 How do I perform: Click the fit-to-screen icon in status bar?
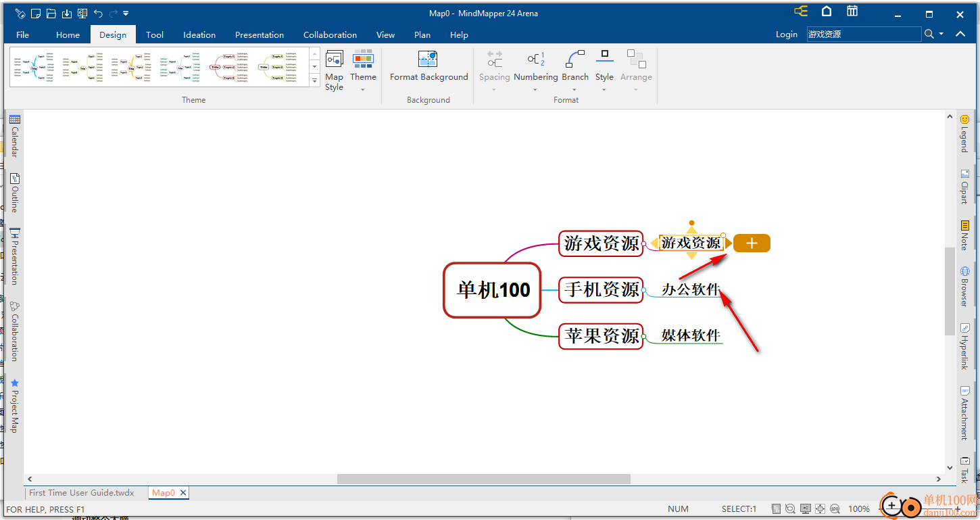(820, 509)
